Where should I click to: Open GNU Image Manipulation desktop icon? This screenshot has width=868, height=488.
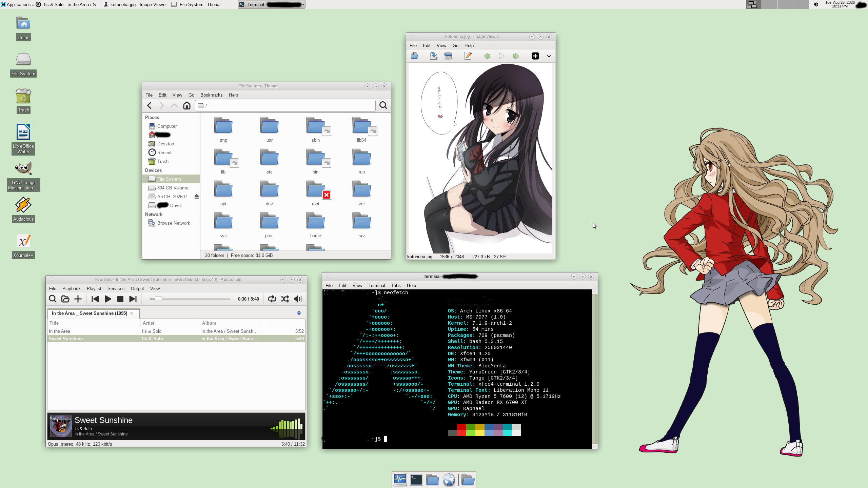coord(23,176)
